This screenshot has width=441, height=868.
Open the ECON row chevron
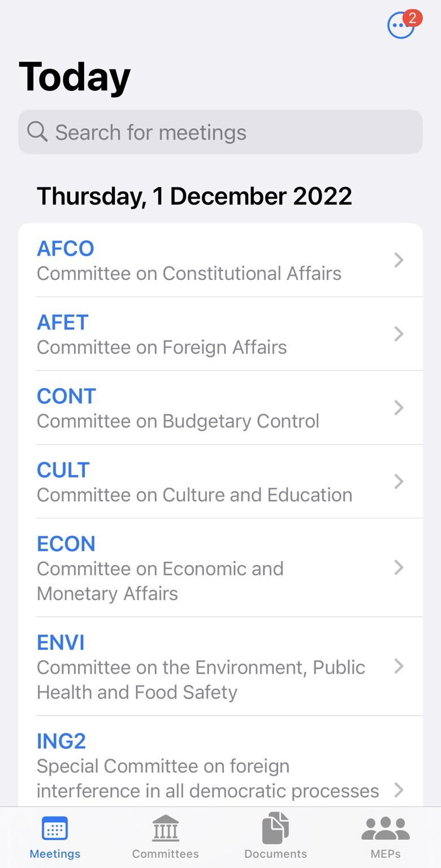(399, 567)
